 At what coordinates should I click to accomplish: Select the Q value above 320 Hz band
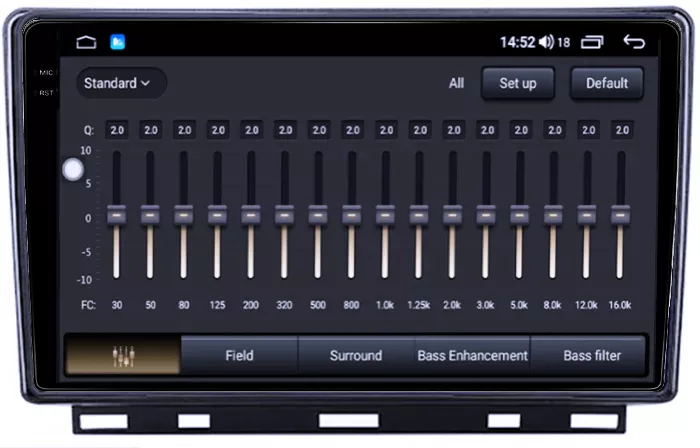click(285, 130)
